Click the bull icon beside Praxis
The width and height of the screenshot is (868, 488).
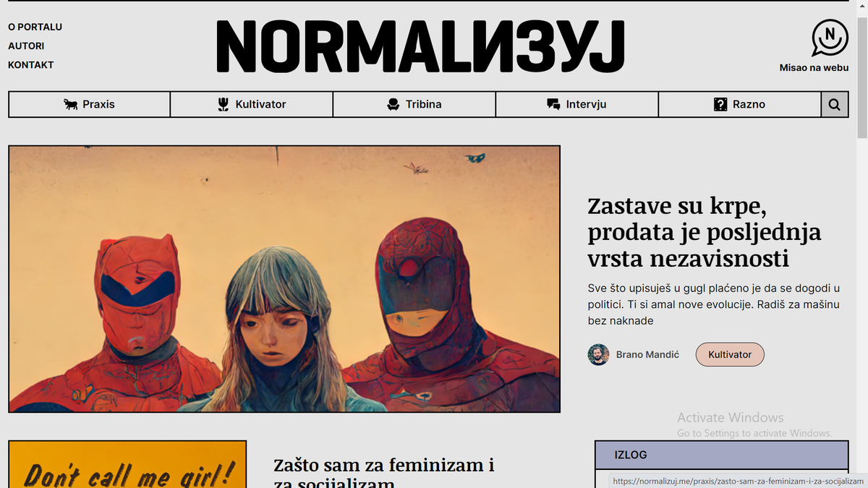tap(71, 105)
